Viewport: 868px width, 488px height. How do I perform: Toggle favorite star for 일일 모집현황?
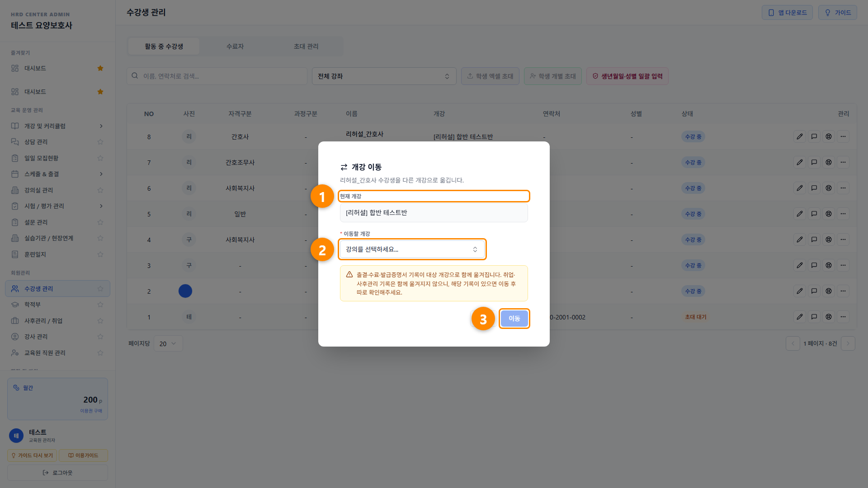[100, 158]
